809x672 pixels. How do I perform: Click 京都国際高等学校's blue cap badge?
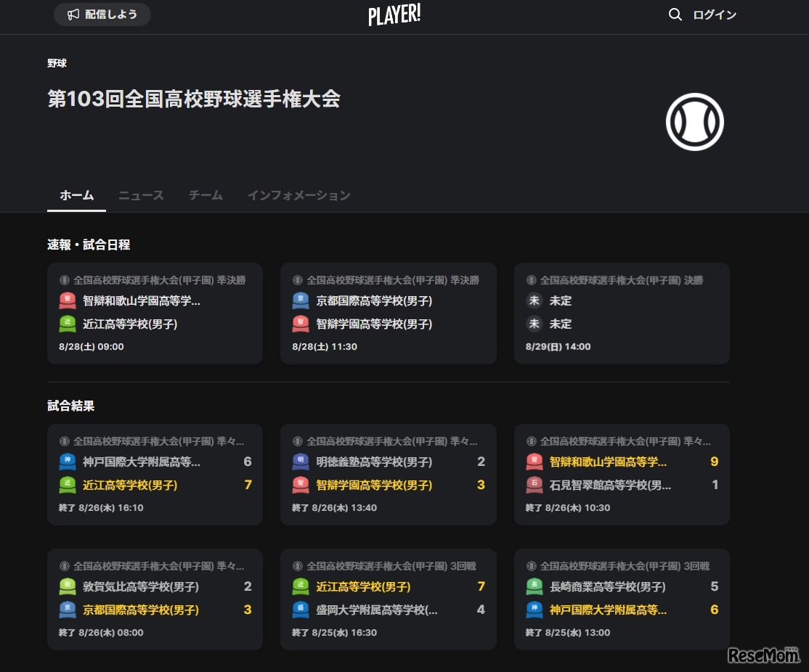tap(299, 300)
